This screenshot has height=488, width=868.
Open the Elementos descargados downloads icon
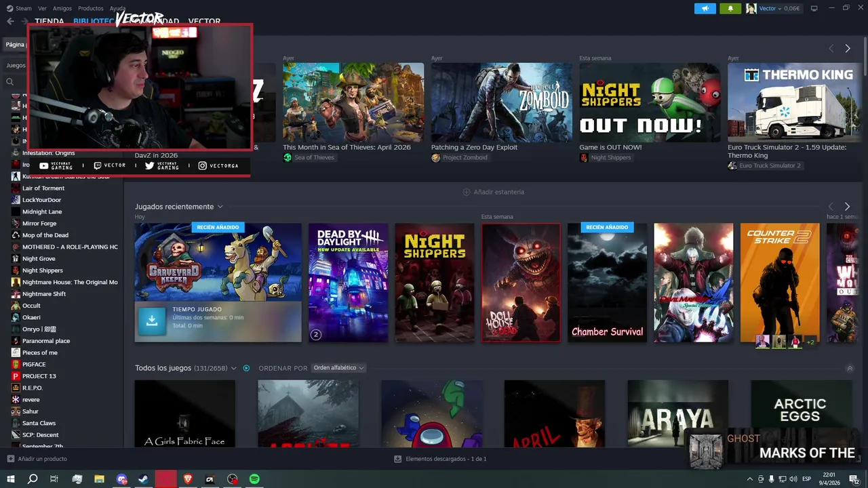(x=398, y=459)
